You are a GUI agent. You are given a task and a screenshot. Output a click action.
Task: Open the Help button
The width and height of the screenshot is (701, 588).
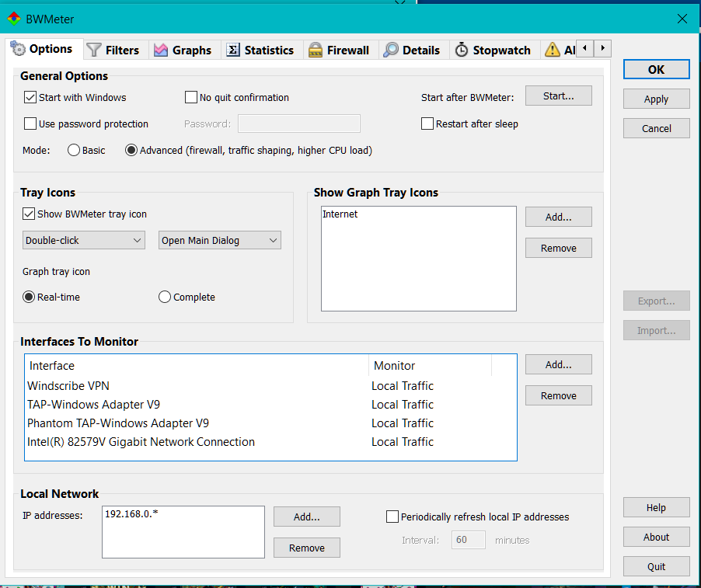point(656,507)
